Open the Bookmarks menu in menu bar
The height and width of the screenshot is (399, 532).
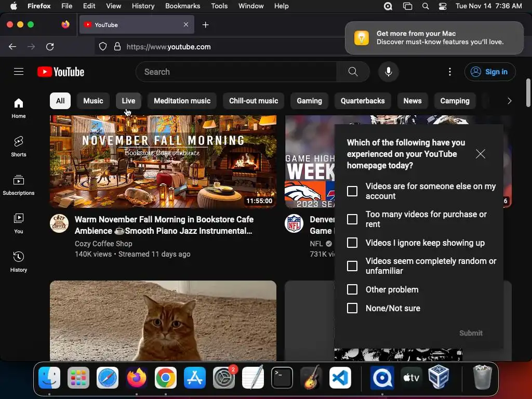(x=182, y=6)
